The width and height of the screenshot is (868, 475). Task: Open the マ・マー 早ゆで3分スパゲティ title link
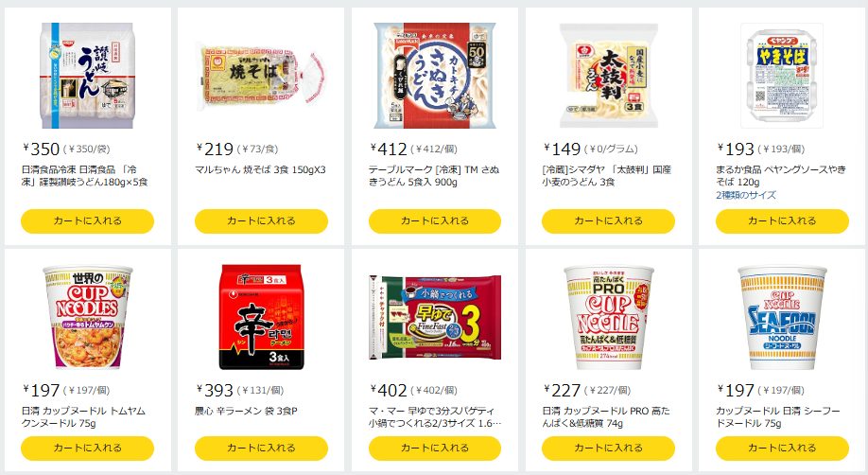(435, 416)
